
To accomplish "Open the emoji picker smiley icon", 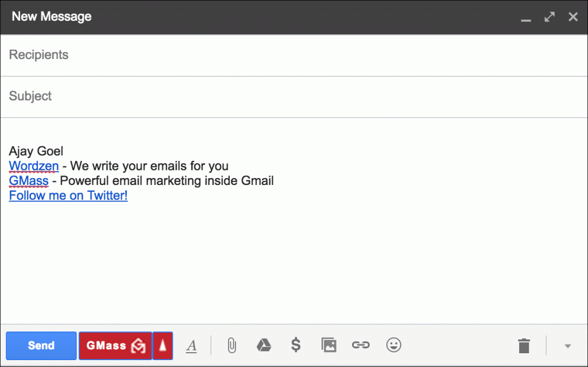I will click(393, 345).
